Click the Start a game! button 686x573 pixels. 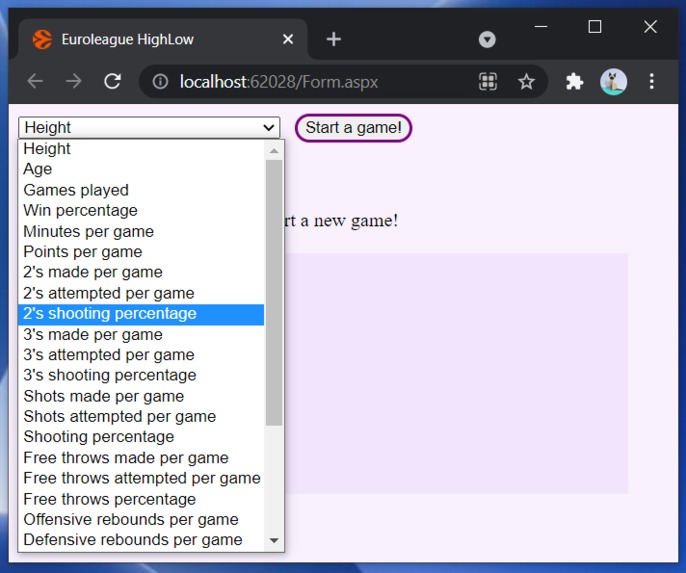click(x=353, y=128)
